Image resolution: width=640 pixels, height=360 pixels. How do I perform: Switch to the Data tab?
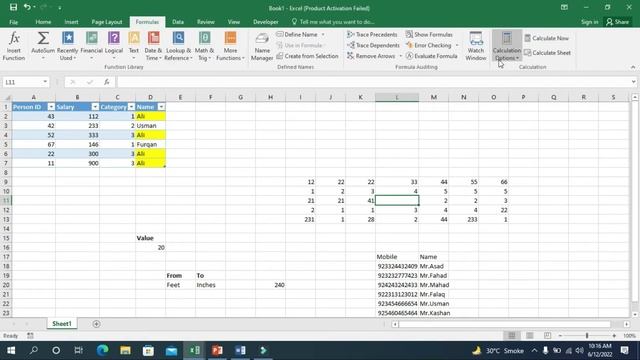coord(178,22)
